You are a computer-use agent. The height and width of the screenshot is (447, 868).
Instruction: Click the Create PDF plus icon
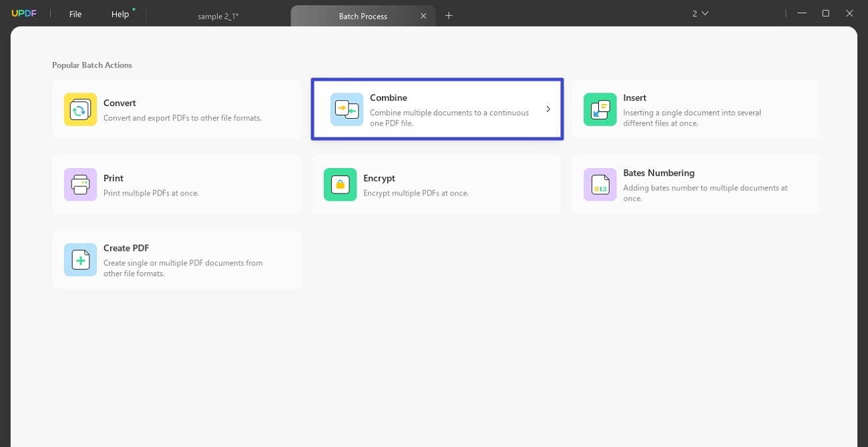(x=80, y=260)
